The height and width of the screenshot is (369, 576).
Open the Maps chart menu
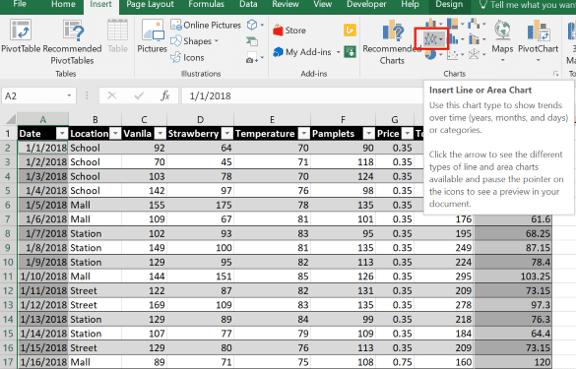(x=502, y=40)
